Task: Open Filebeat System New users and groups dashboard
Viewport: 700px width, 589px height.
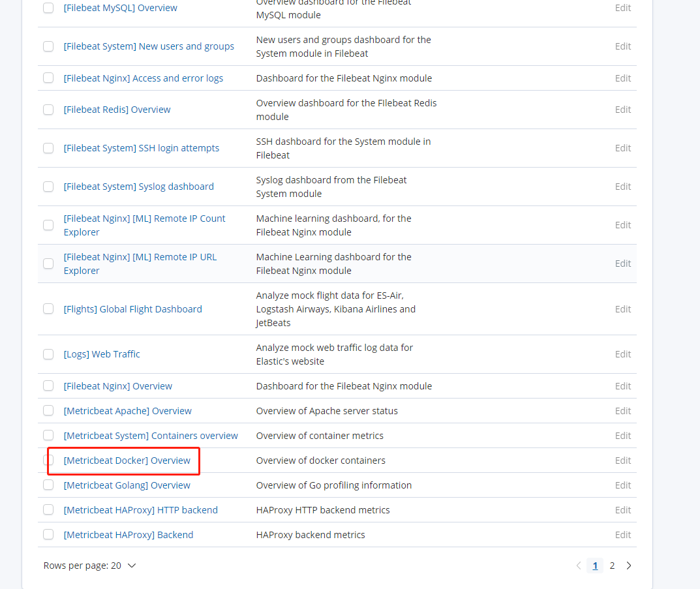Action: click(149, 46)
